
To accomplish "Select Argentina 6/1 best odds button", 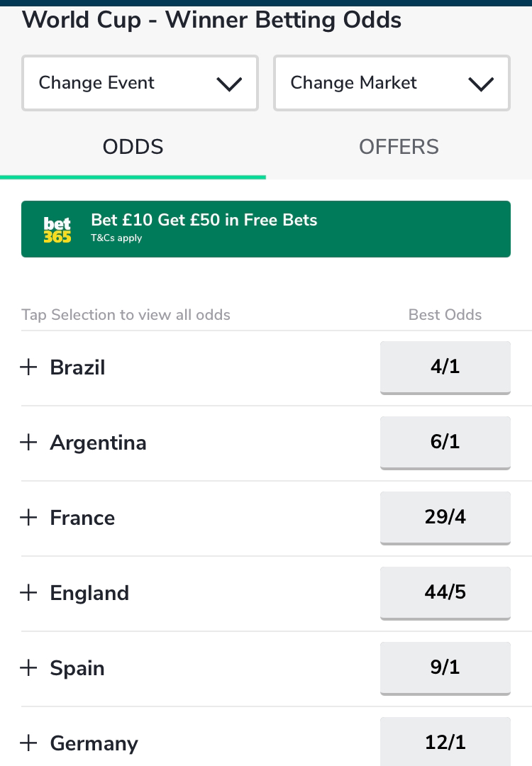I will [445, 443].
